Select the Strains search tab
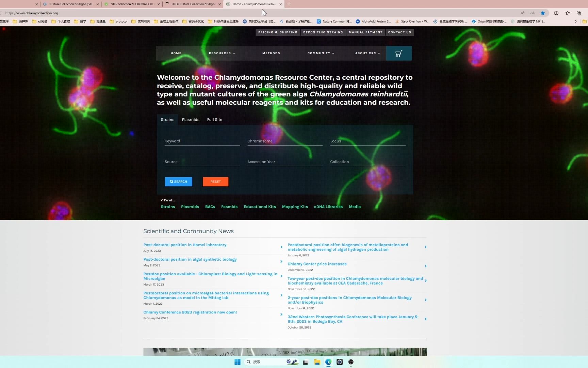This screenshot has height=368, width=588. click(x=167, y=120)
